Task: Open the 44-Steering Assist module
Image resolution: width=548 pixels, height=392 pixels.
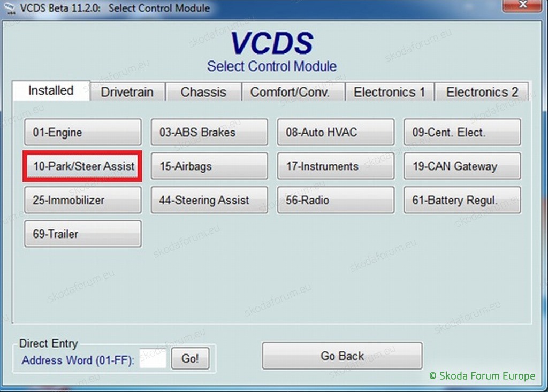Action: coord(209,200)
